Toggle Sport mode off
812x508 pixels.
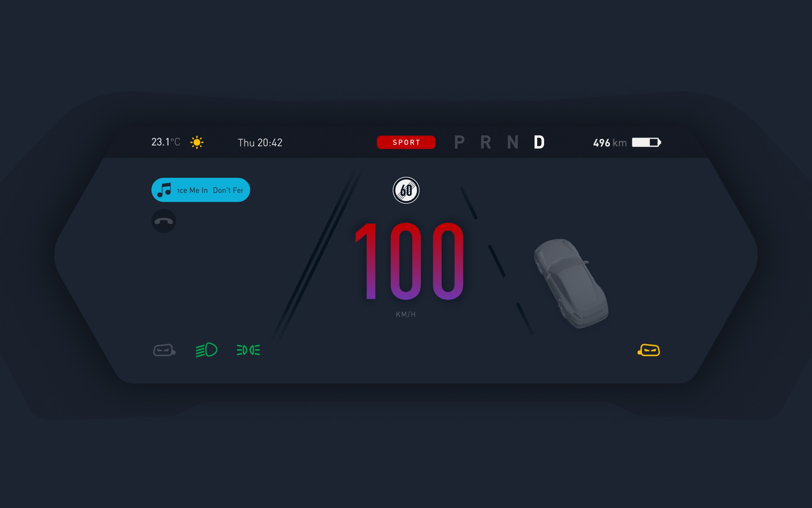[405, 142]
